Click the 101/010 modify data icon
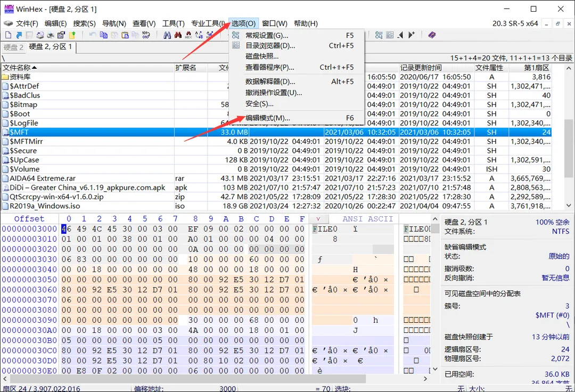This screenshot has height=392, width=575. [x=146, y=35]
